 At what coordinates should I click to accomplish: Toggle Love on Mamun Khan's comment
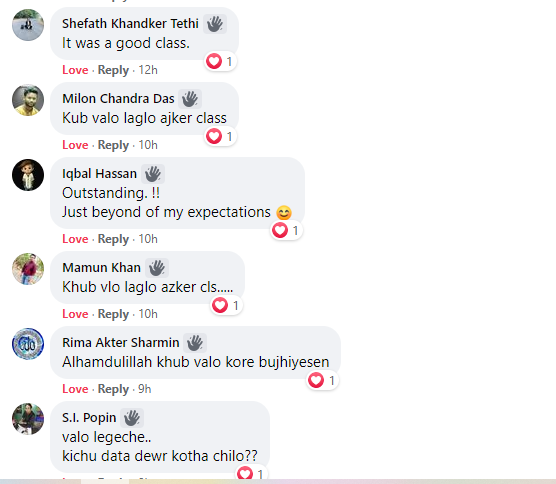tap(75, 314)
